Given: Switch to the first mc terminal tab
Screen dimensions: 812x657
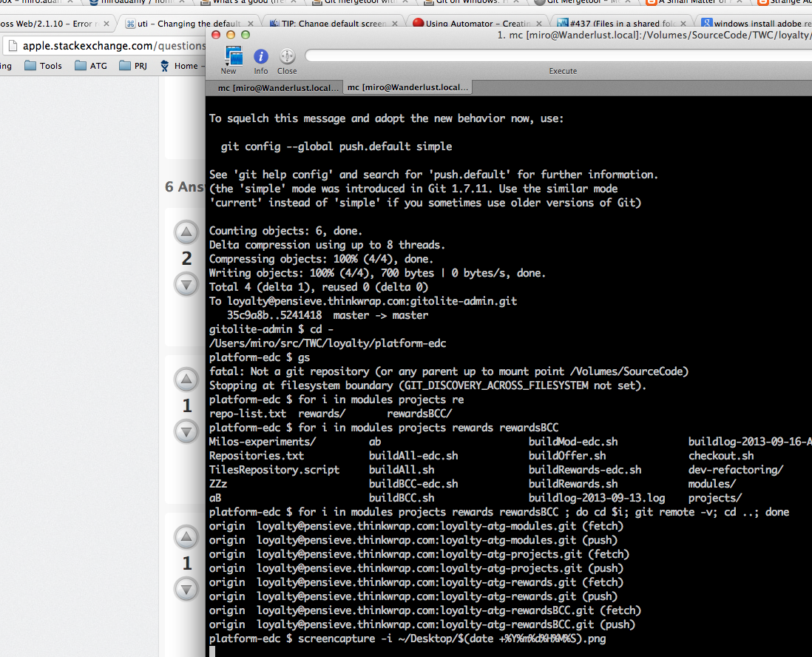Looking at the screenshot, I should coord(277,88).
